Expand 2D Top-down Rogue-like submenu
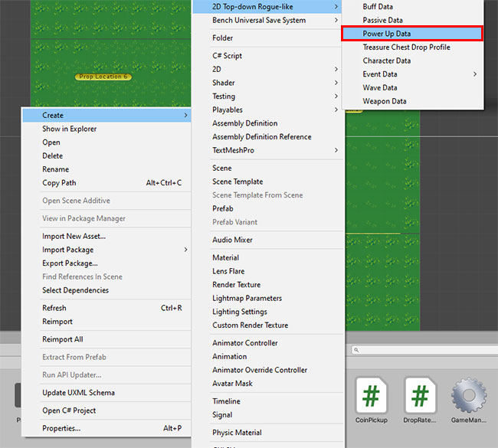The height and width of the screenshot is (448, 498). (x=267, y=7)
